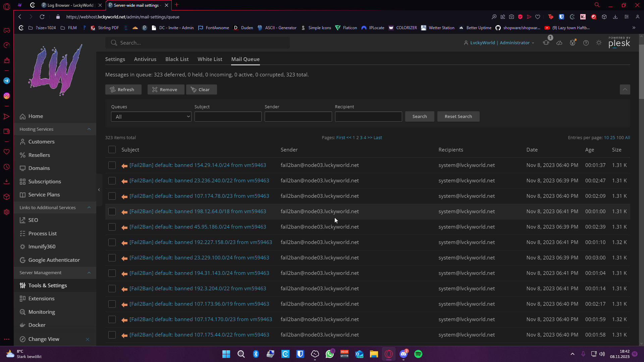Image resolution: width=644 pixels, height=362 pixels.
Task: Open Imunify360 from the sidebar
Action: (x=42, y=246)
